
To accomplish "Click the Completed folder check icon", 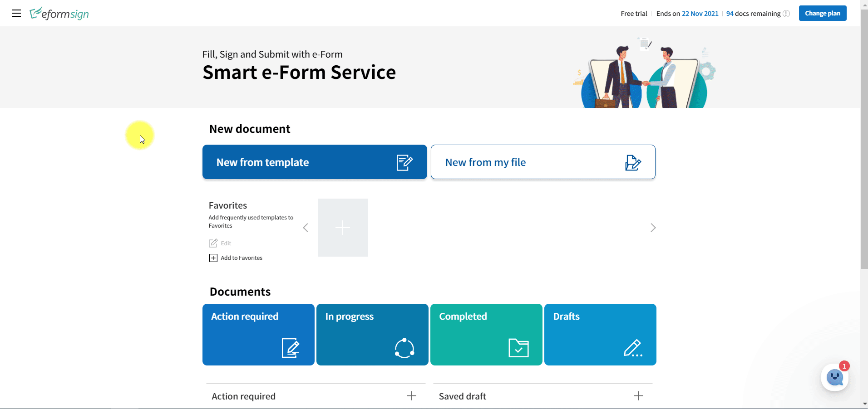I will click(518, 348).
